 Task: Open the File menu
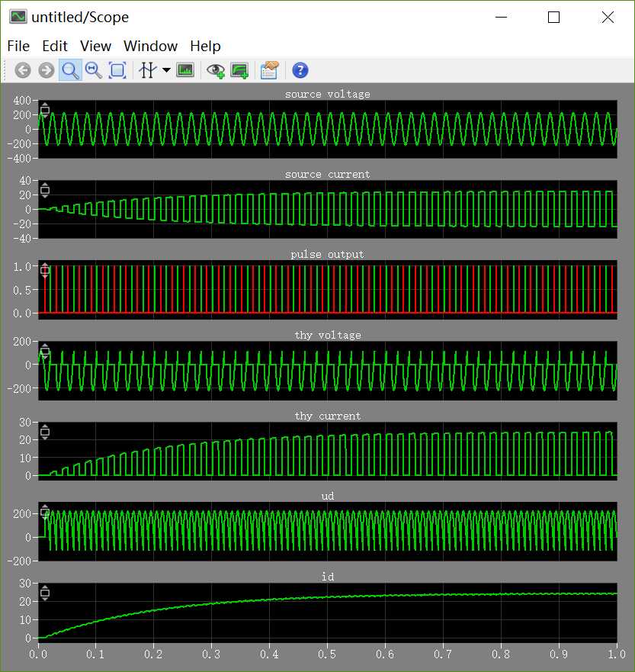[x=18, y=46]
